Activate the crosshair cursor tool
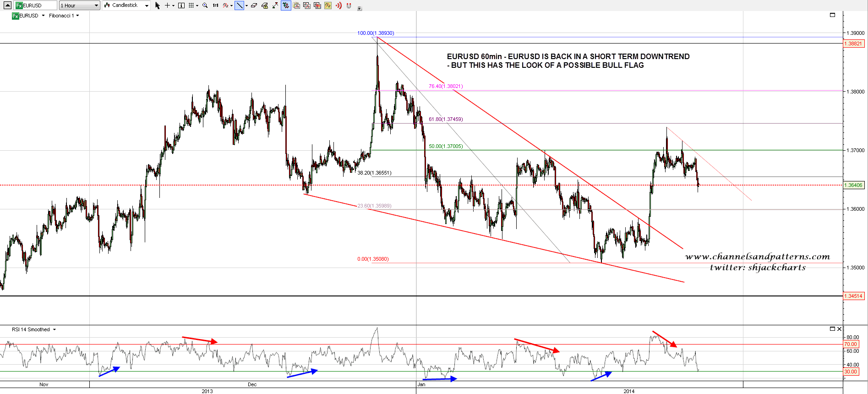 tap(168, 5)
